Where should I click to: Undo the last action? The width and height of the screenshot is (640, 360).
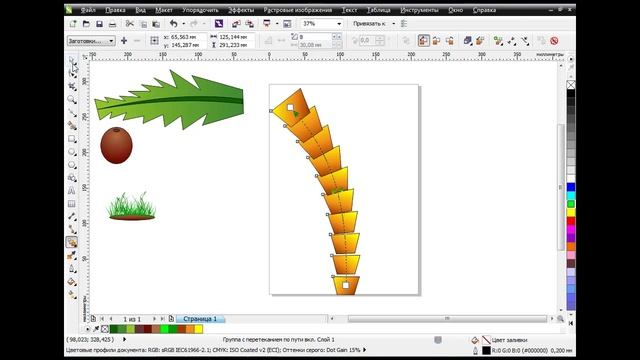174,24
